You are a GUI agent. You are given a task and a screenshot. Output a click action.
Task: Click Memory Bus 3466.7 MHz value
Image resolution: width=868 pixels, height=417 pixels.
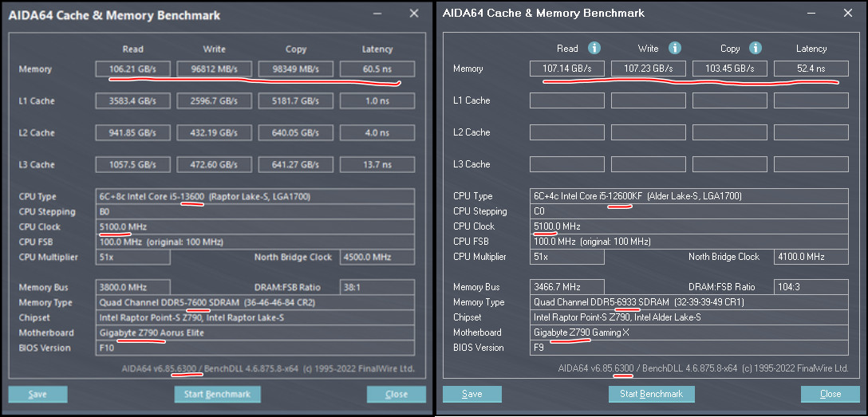[567, 287]
